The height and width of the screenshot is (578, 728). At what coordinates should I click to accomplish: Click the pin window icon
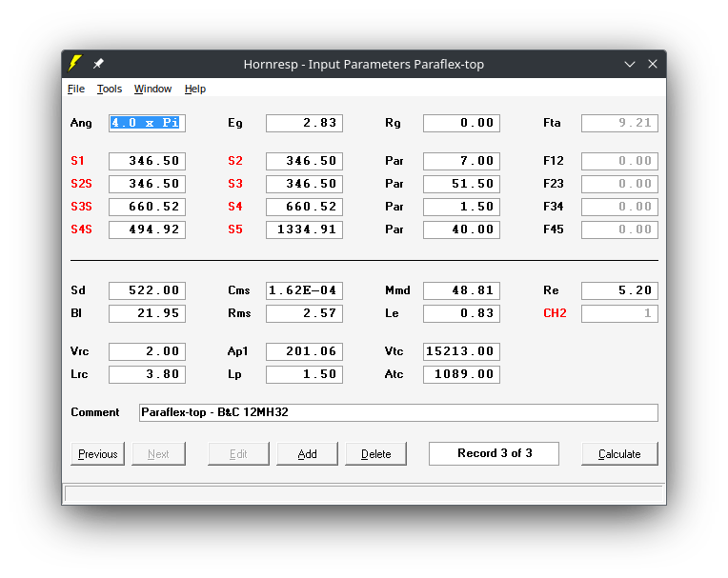[x=98, y=64]
